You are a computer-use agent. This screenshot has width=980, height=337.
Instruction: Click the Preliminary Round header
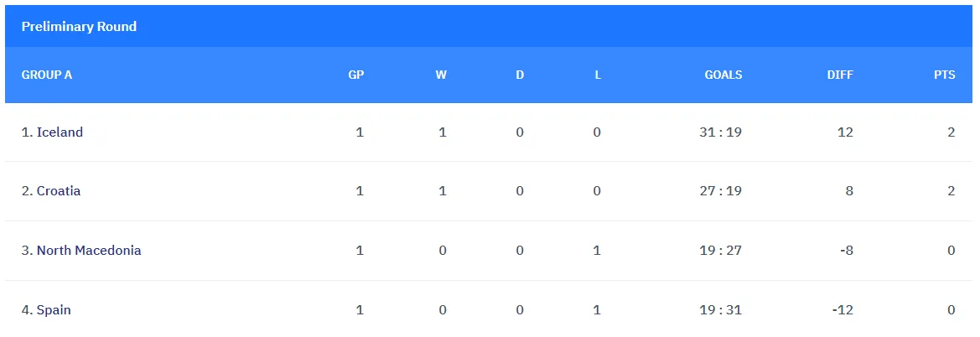[79, 27]
